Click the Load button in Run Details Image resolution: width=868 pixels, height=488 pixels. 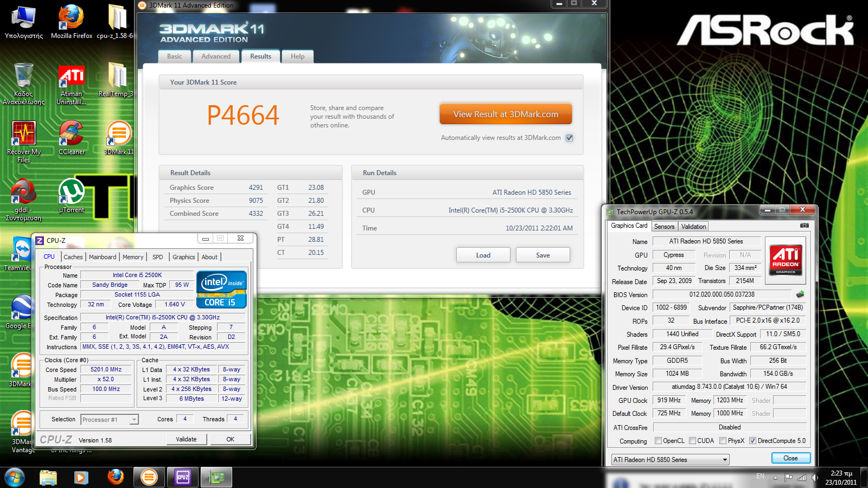click(x=483, y=255)
